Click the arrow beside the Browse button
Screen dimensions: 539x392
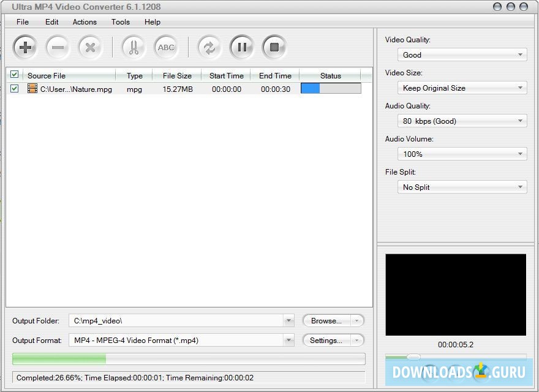click(x=357, y=320)
